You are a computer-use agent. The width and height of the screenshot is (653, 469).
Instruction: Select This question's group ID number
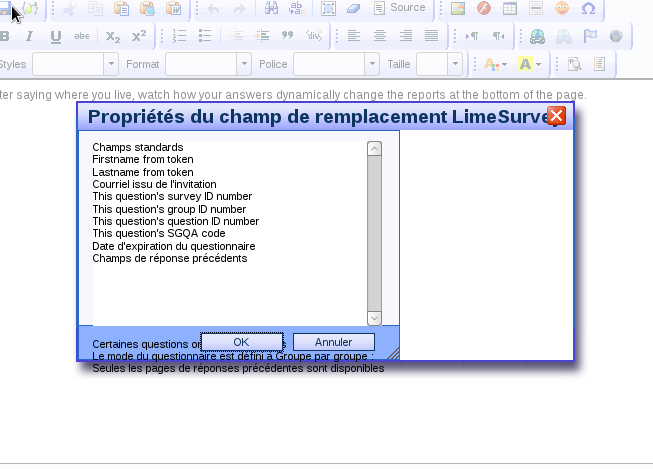169,209
